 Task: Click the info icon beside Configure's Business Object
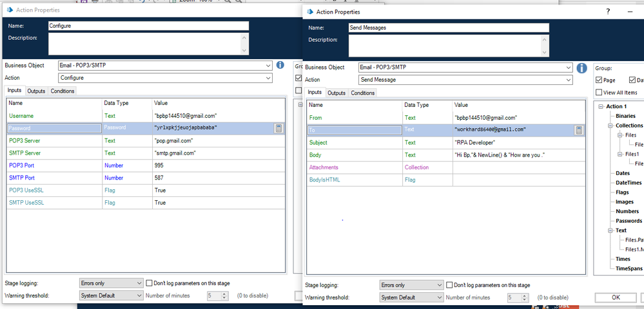pyautogui.click(x=280, y=65)
